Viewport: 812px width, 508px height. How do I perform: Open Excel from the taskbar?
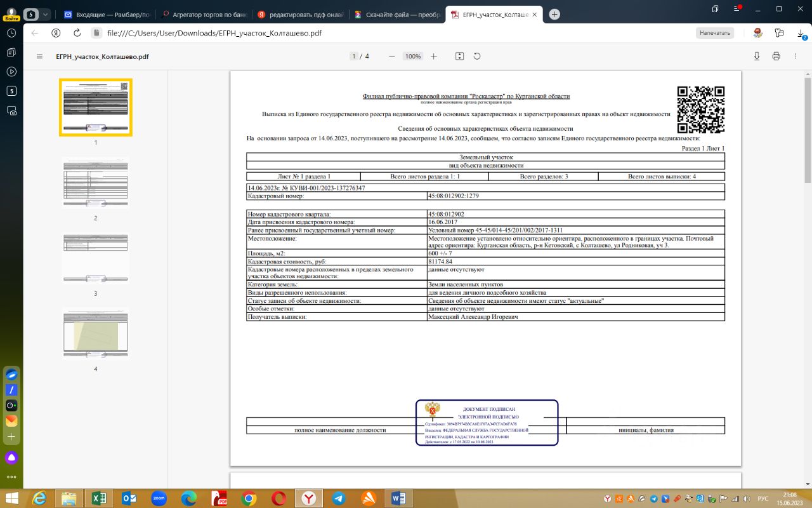(x=98, y=498)
